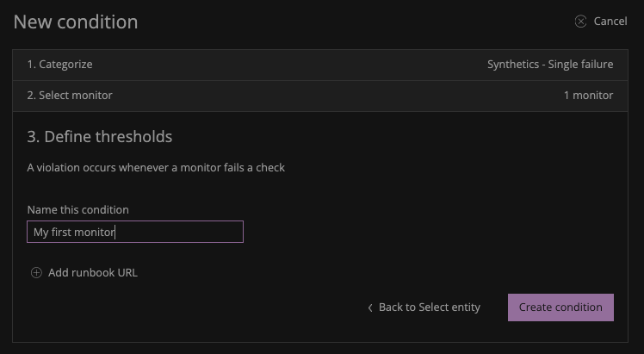Image resolution: width=644 pixels, height=354 pixels.
Task: Click the Name this condition label
Action: (x=77, y=210)
